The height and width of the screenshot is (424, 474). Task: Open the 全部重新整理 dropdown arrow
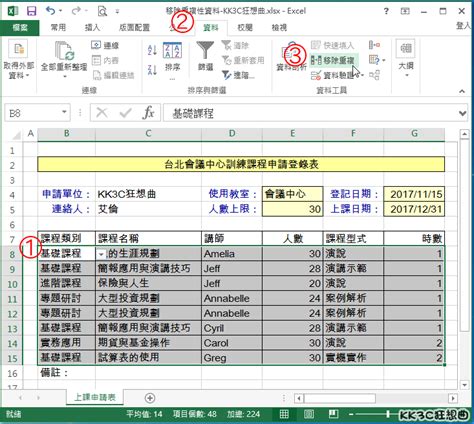(x=65, y=77)
